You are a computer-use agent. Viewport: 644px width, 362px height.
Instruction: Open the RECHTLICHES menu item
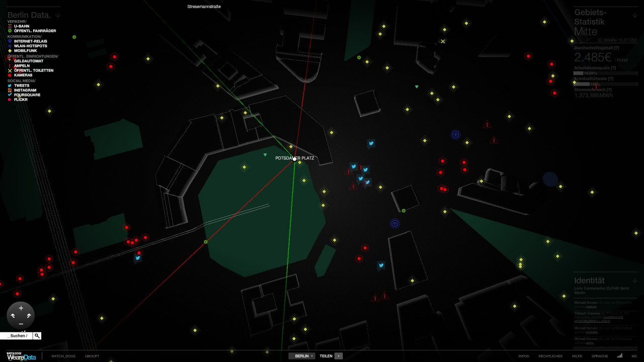(550, 356)
